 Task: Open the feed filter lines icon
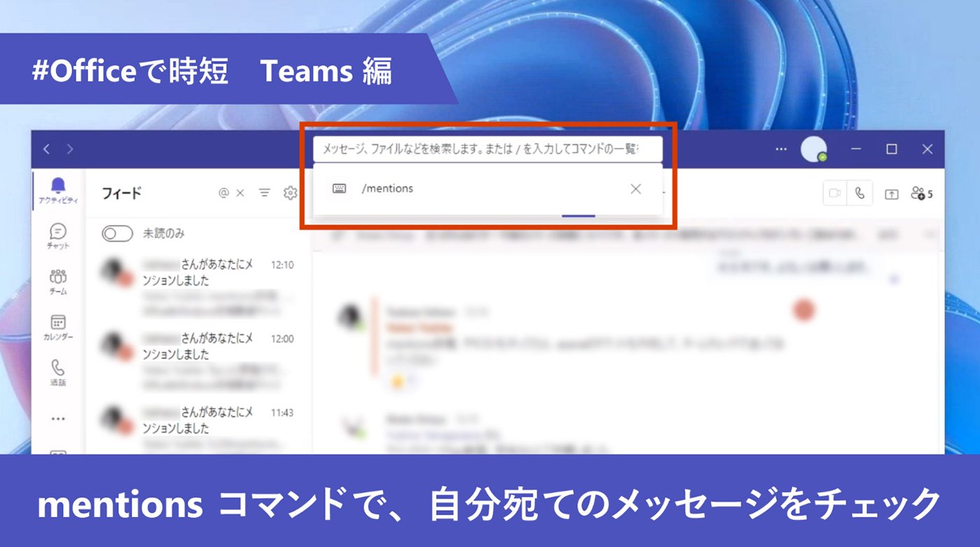coord(265,193)
